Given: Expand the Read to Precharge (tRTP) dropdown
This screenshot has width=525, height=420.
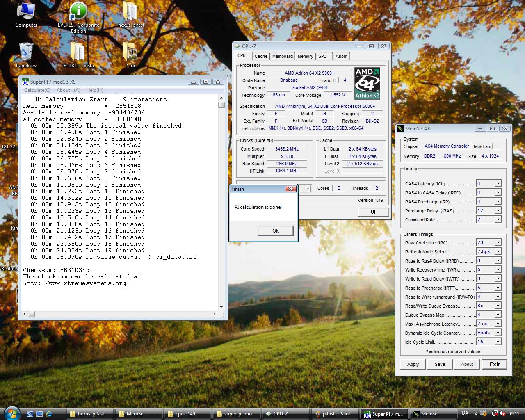Looking at the screenshot, I should click(x=498, y=288).
